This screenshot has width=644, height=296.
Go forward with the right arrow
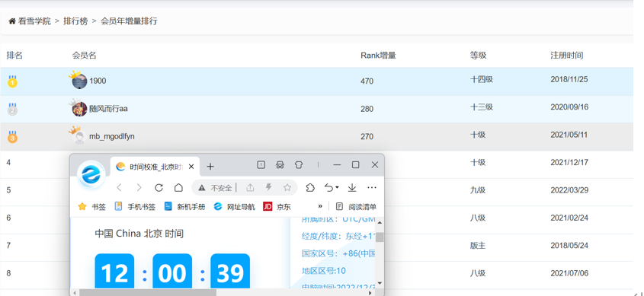coord(139,188)
